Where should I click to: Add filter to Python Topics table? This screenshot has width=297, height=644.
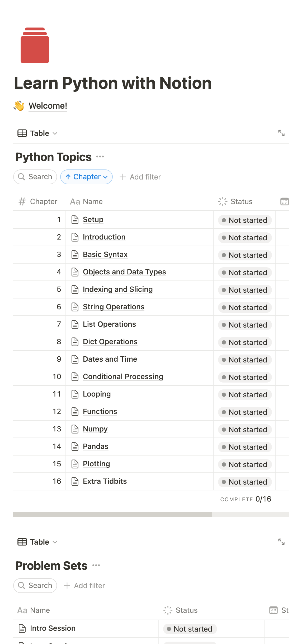click(x=140, y=177)
